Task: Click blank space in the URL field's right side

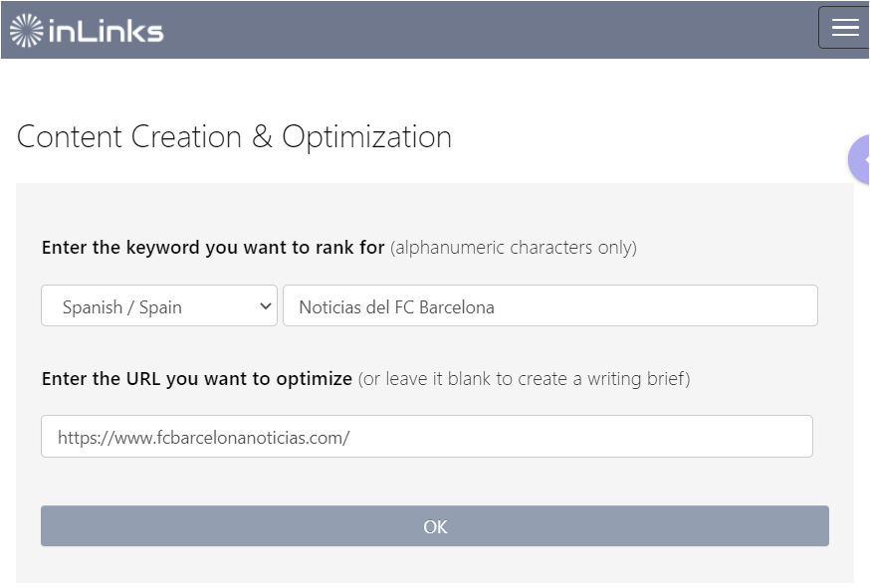Action: [x=610, y=437]
